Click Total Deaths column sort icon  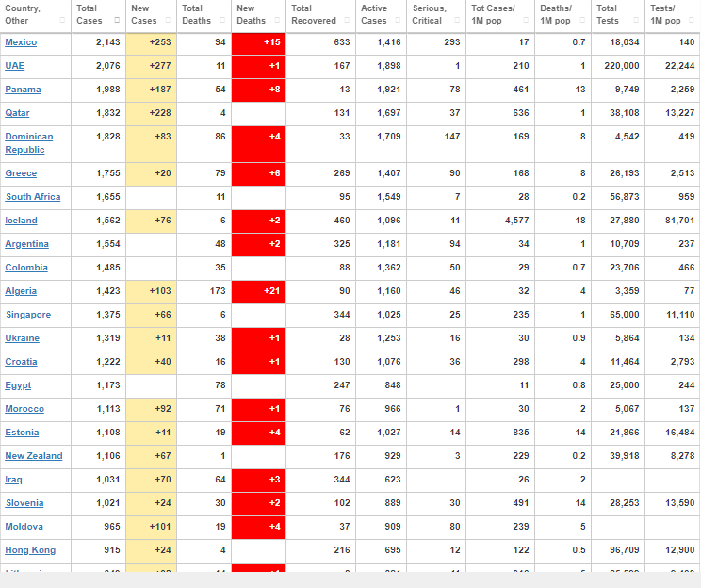[222, 20]
